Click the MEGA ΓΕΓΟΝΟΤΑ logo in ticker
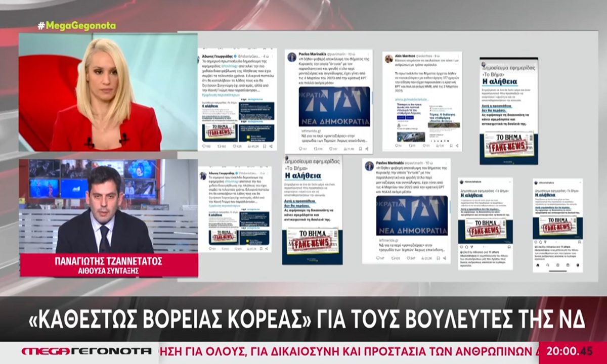607x364 pixels. [86, 351]
